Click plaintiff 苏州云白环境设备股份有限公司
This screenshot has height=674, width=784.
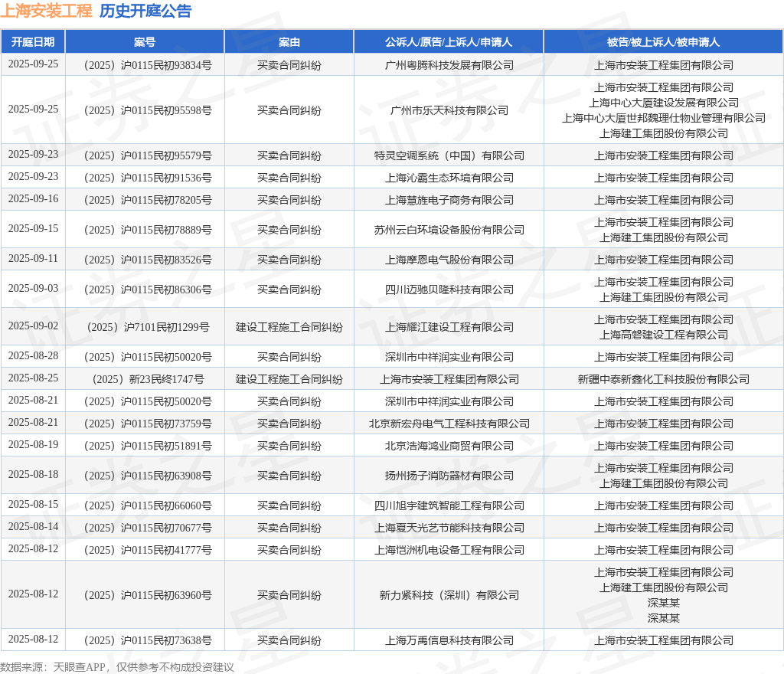(449, 230)
